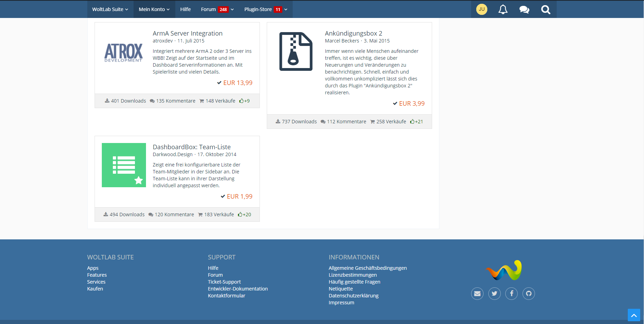Expand the Plugin-Store dropdown menu

pos(266,9)
